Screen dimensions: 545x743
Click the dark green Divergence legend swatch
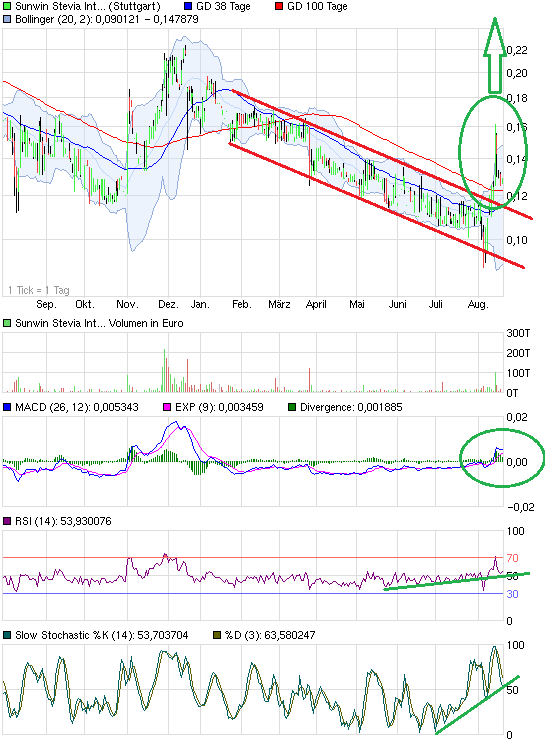(x=292, y=407)
